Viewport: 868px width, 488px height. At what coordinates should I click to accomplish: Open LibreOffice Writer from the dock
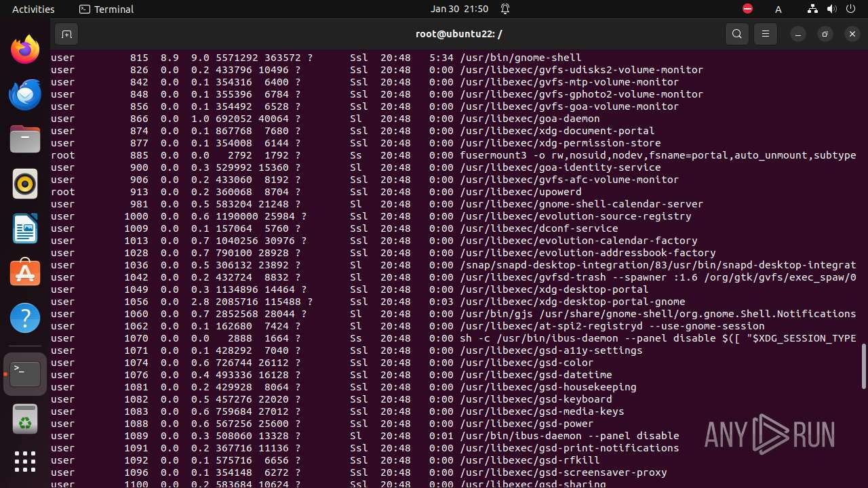point(25,228)
